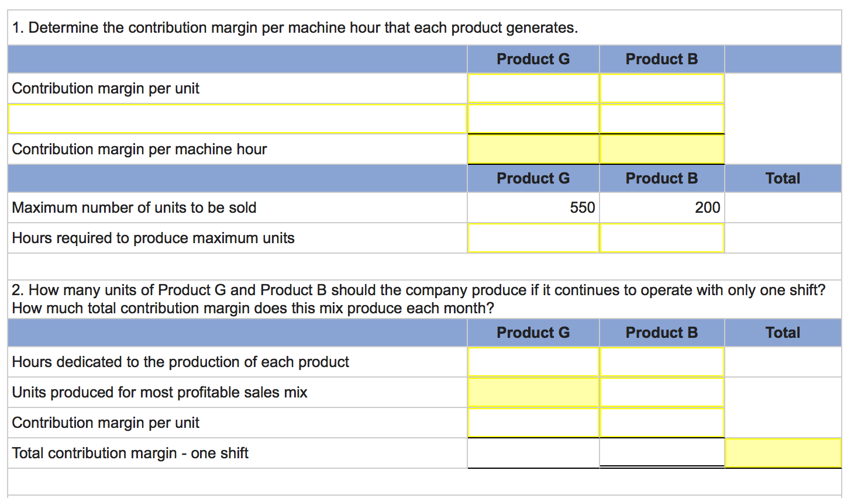This screenshot has height=498, width=868.
Task: Click Product G cell in the unlabeled row
Action: coord(533,119)
